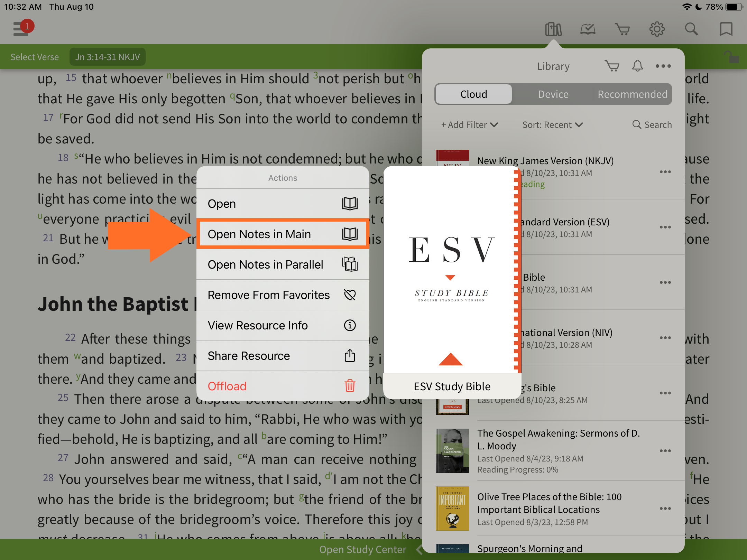747x560 pixels.
Task: Tap Jn 3:14-31 NKJV reference button
Action: point(108,57)
